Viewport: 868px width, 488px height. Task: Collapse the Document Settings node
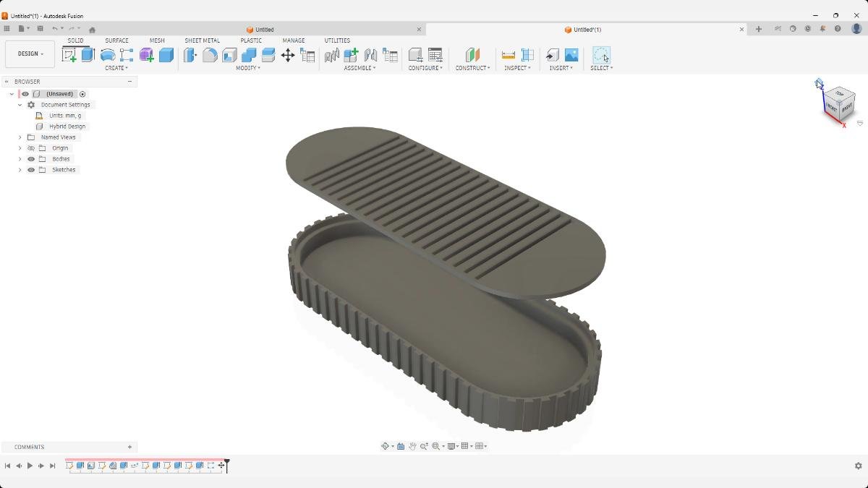click(x=20, y=104)
